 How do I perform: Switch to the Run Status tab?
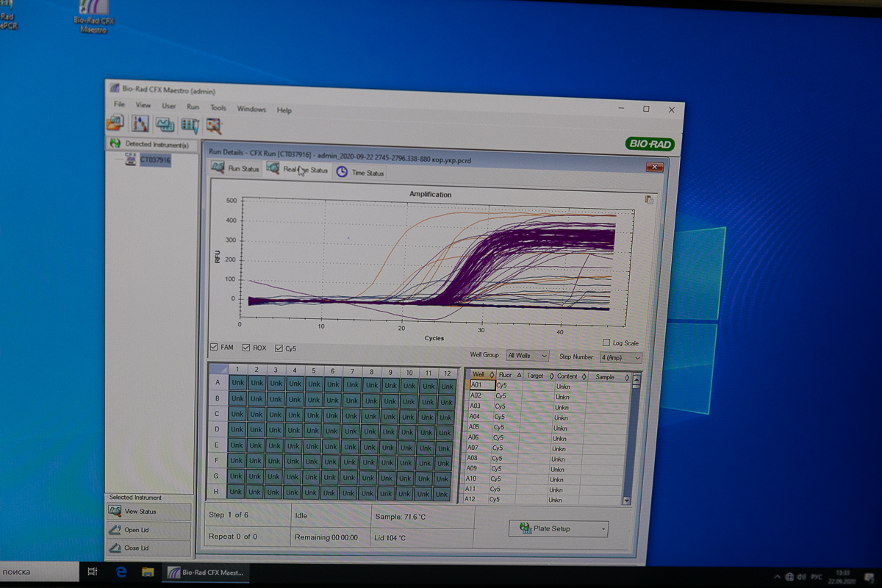coord(235,168)
